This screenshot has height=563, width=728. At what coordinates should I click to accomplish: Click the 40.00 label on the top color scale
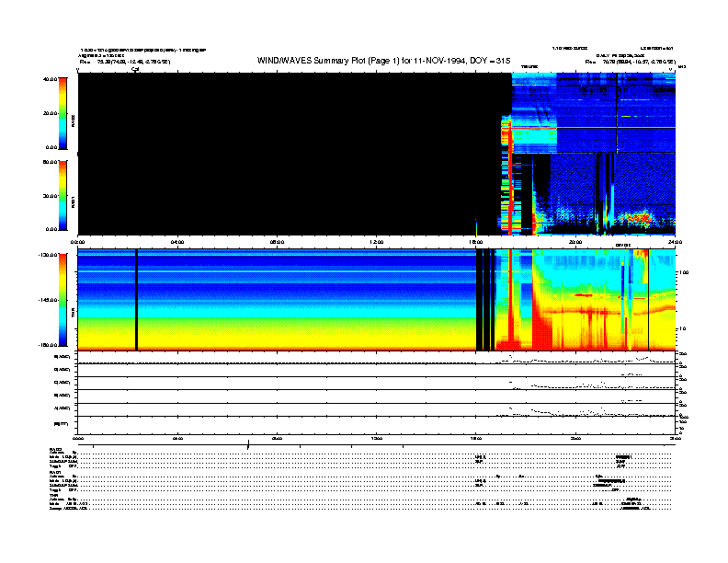coord(50,79)
